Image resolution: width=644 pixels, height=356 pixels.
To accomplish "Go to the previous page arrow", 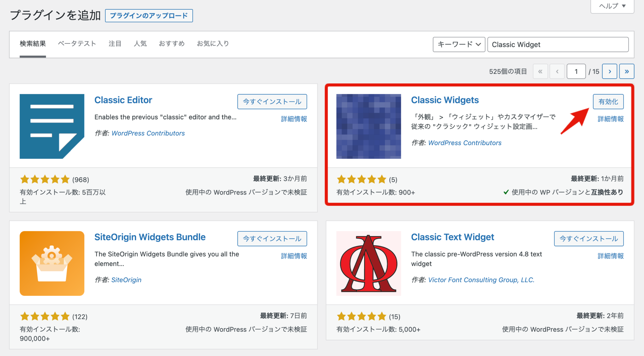I will click(557, 71).
